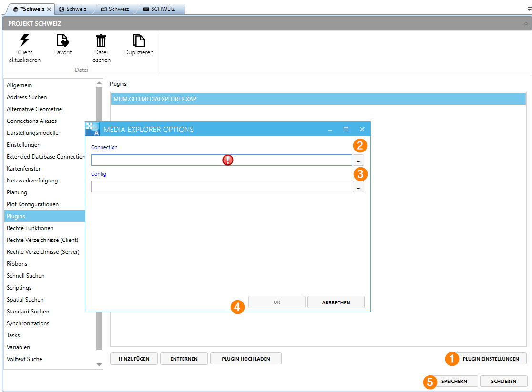Select Standard Suchen entry
532x392 pixels.
[28, 312]
